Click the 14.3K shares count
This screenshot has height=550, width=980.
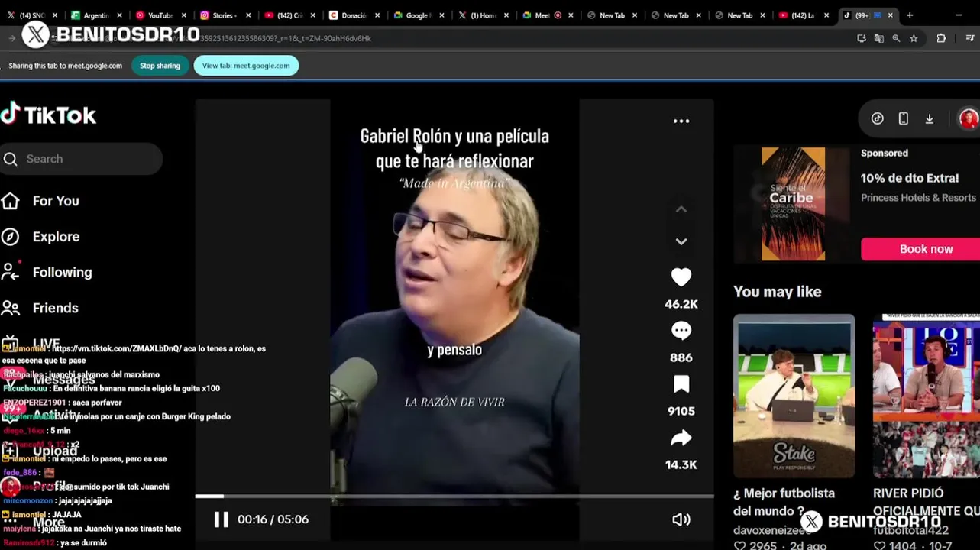pos(681,464)
